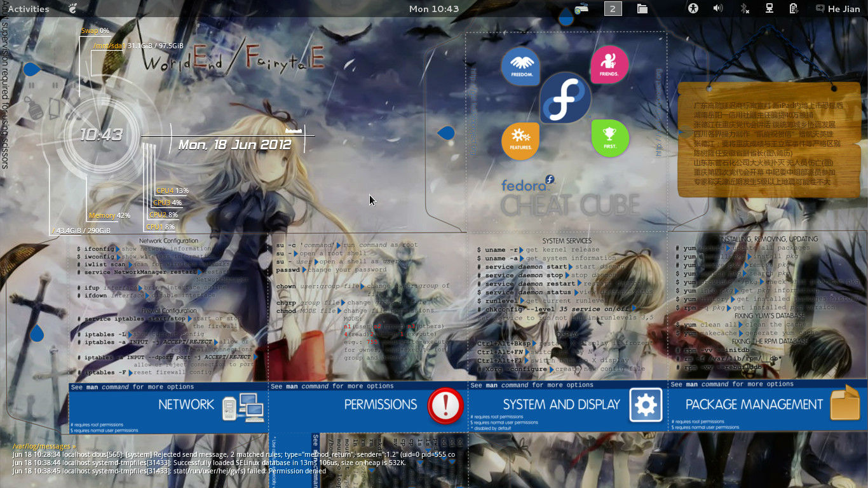
Task: Click the log line about Rejected send message
Action: coord(234,455)
